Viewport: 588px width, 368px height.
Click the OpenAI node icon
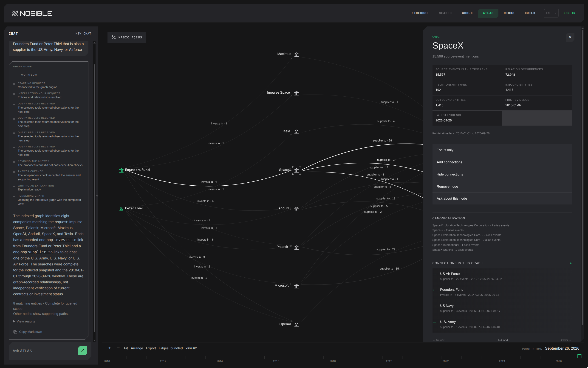pos(297,325)
